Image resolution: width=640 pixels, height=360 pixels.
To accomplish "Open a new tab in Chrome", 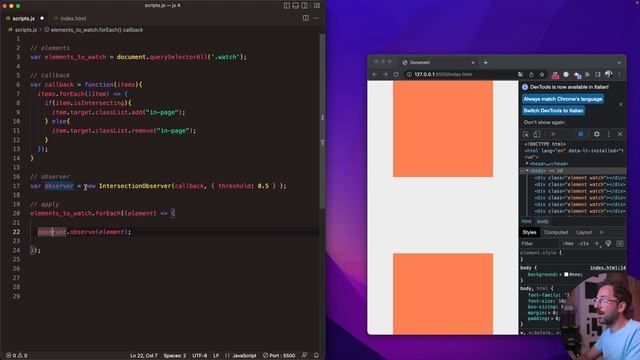I will (485, 62).
